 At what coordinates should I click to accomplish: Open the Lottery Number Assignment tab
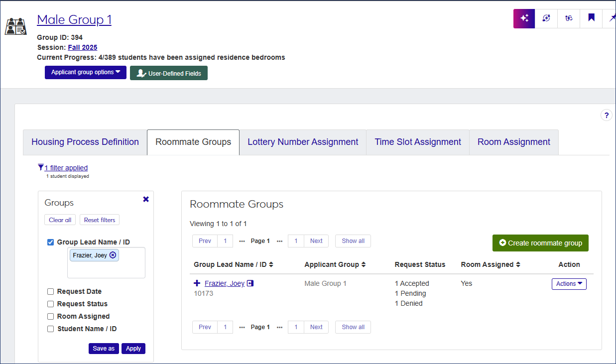302,142
